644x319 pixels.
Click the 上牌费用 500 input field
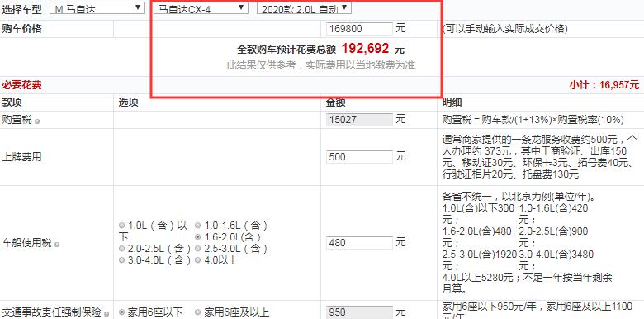click(x=359, y=157)
